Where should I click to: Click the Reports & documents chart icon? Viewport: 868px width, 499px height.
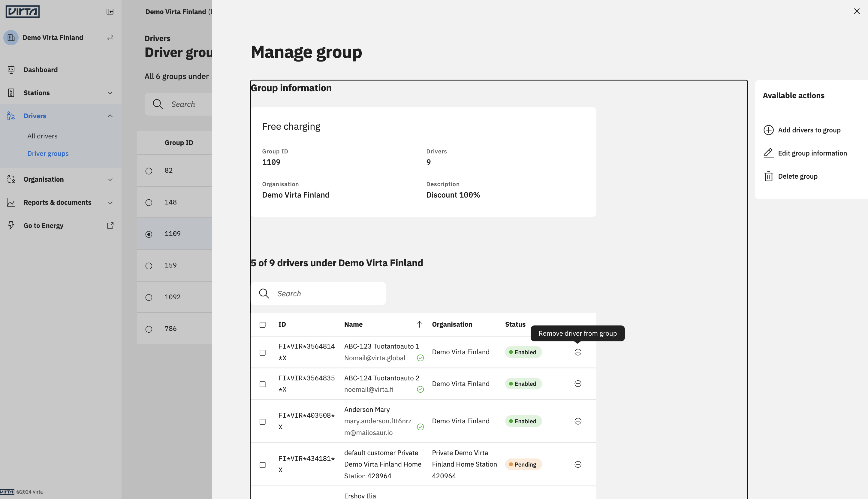tap(11, 203)
